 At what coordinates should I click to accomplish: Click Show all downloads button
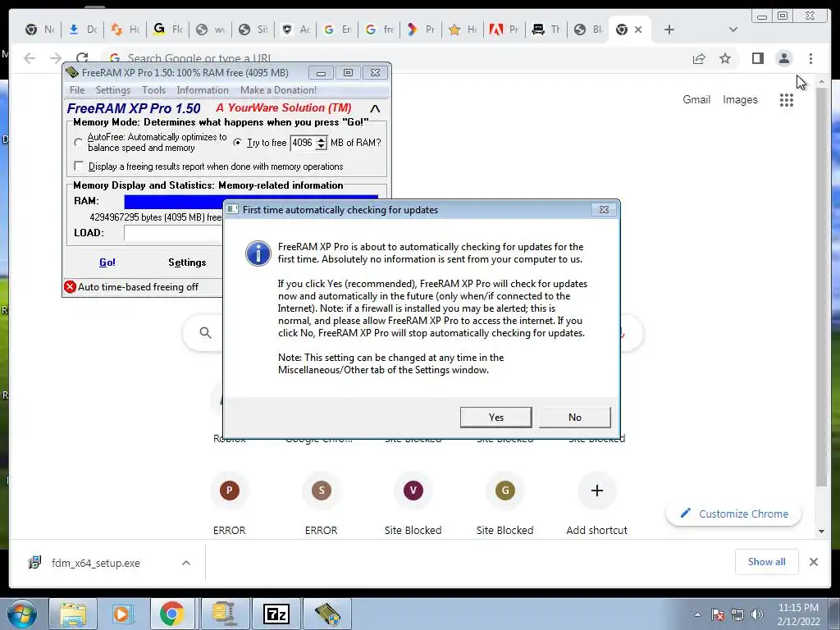pyautogui.click(x=767, y=561)
